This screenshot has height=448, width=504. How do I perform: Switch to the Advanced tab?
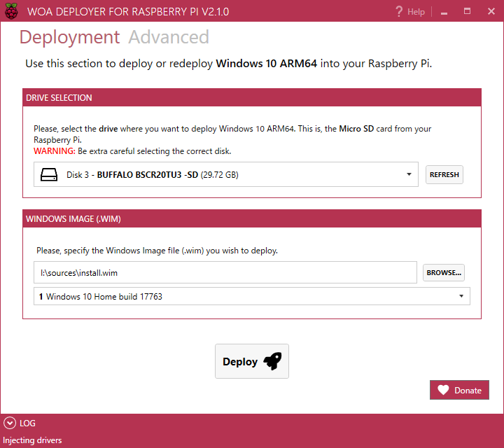point(169,37)
